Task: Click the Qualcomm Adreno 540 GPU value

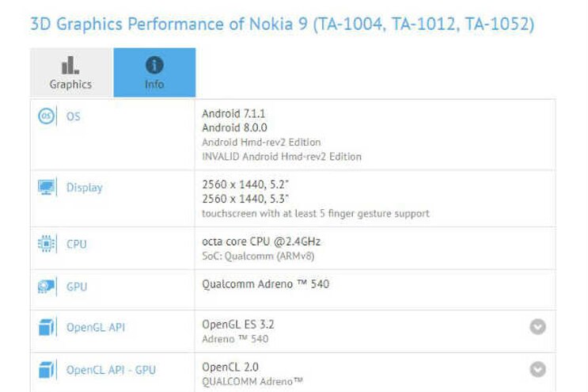Action: pyautogui.click(x=265, y=284)
